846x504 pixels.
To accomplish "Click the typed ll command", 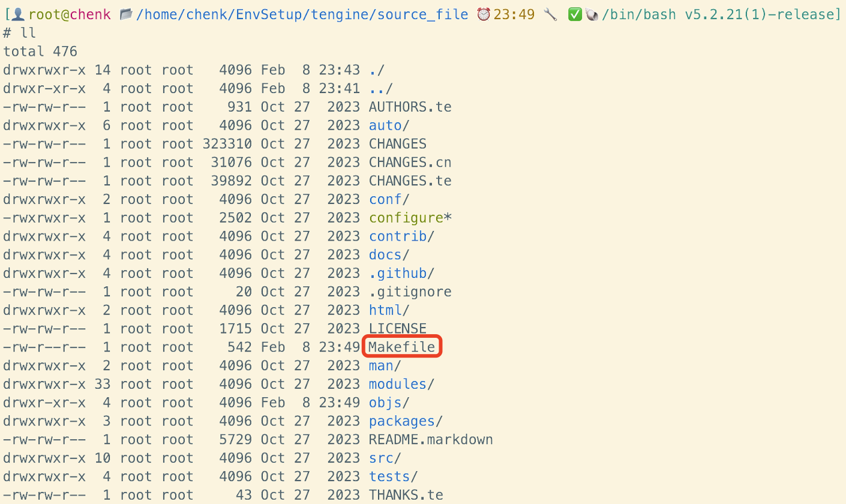I will tap(28, 33).
